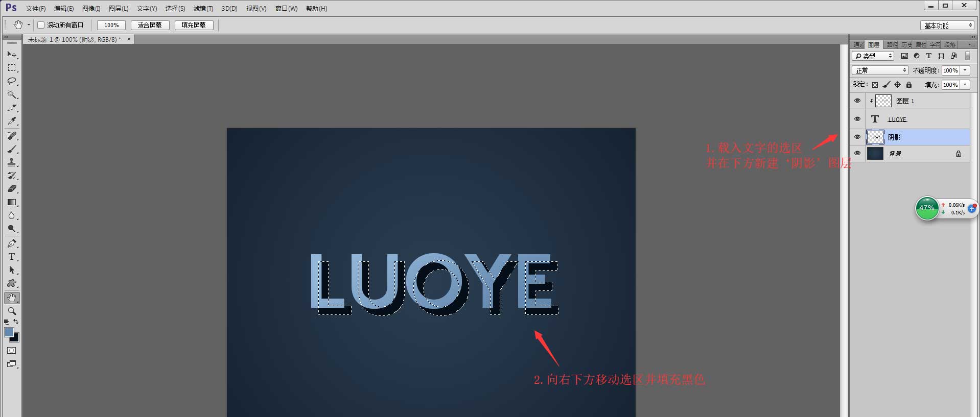
Task: Filter layers by smart object icon
Action: [953, 56]
